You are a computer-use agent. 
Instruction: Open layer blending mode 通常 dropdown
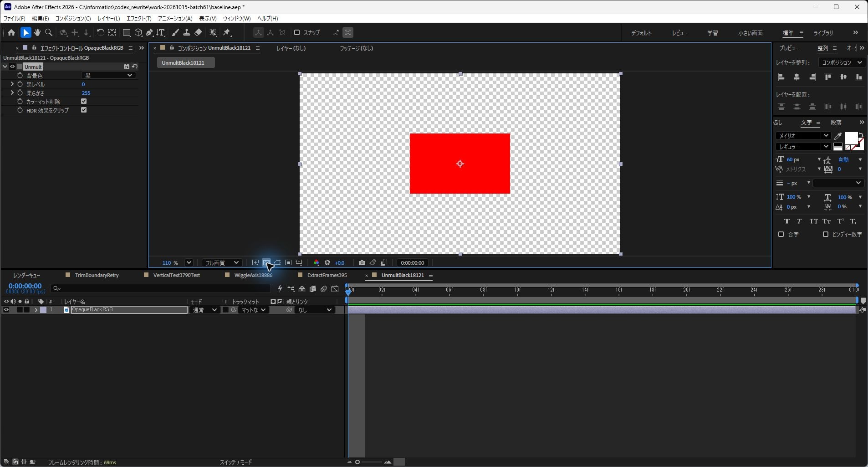(x=204, y=310)
